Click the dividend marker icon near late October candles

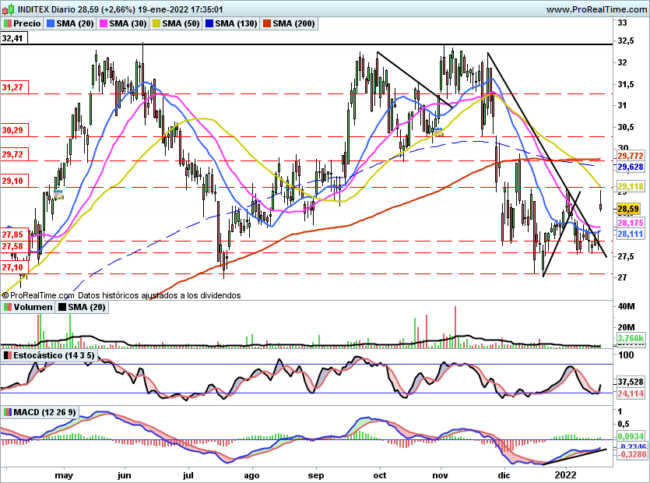438,132
